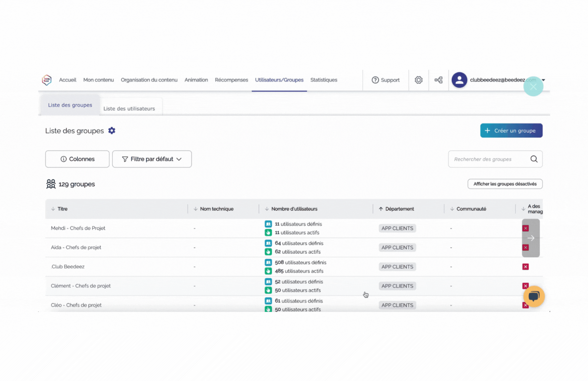Open the Colonnes button
Viewport: 588px width, 381px height.
point(77,159)
